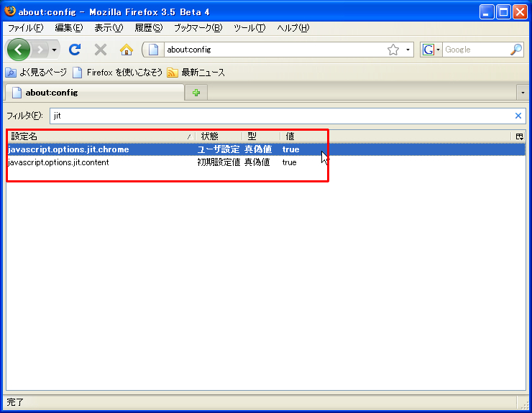Focus the Google search box

[x=476, y=50]
